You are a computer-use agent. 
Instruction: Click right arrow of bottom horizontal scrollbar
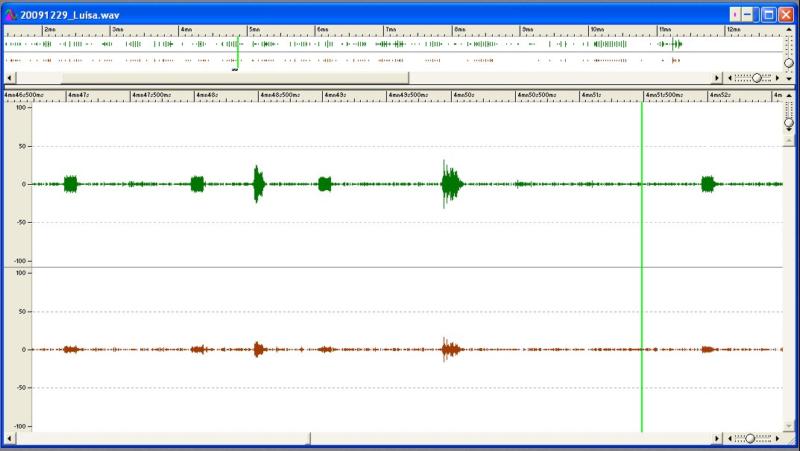[x=717, y=438]
